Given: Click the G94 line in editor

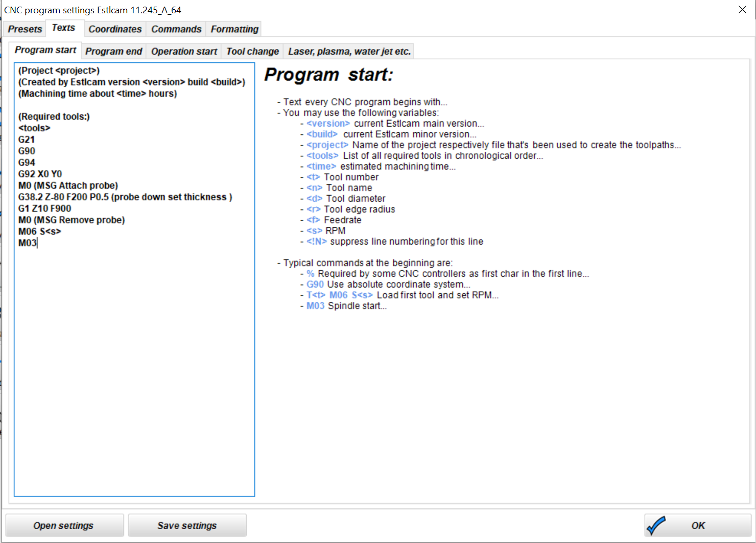Looking at the screenshot, I should [27, 162].
